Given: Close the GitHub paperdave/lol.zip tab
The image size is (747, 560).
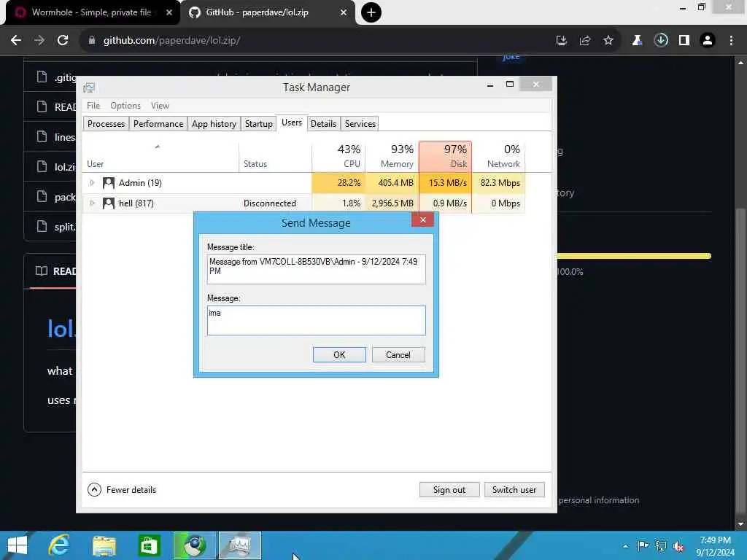Looking at the screenshot, I should pos(344,12).
